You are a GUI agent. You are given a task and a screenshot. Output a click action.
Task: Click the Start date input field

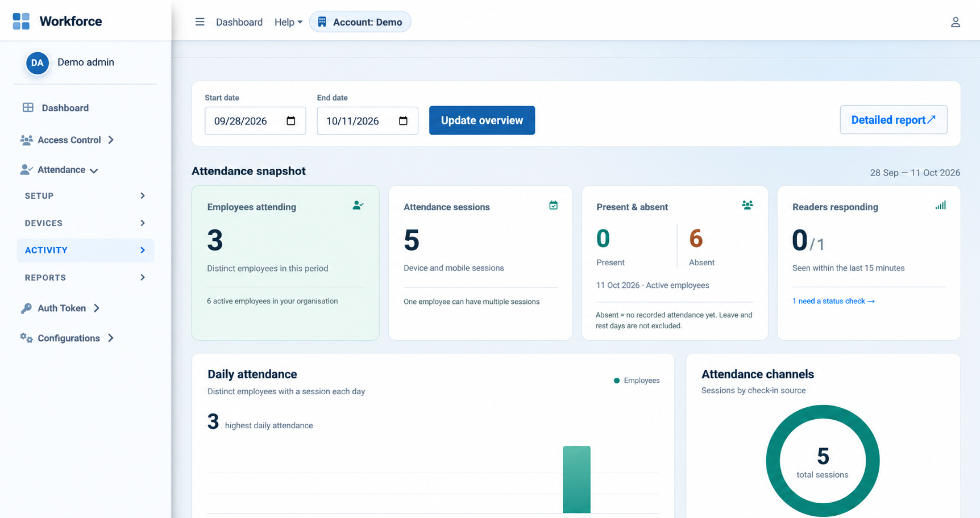click(255, 121)
